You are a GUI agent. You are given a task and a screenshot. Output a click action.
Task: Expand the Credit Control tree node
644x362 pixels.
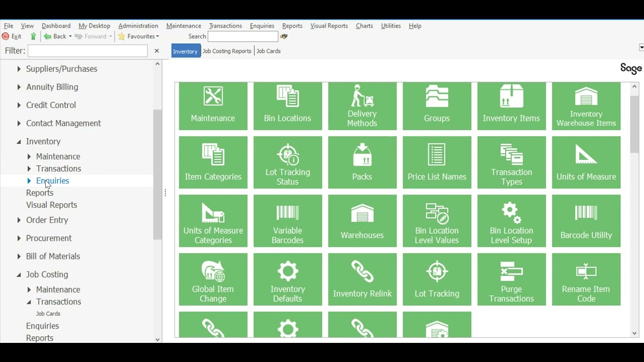click(x=19, y=105)
